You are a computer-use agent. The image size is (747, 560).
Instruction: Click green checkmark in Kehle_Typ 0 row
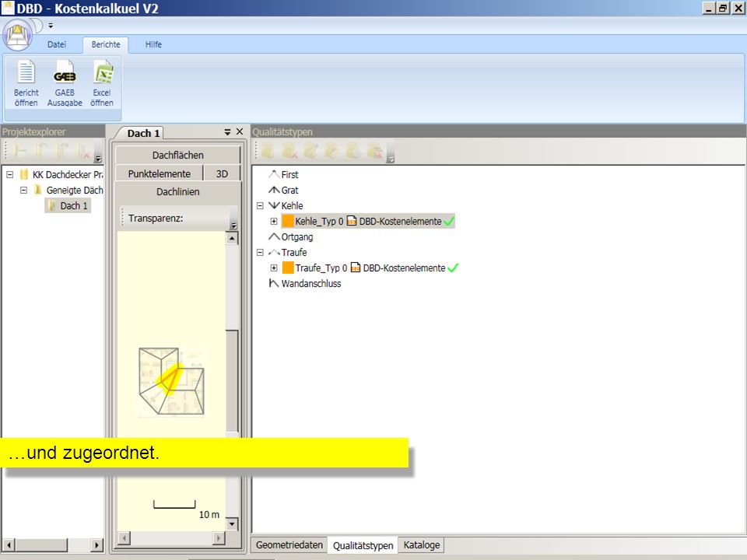tap(449, 221)
